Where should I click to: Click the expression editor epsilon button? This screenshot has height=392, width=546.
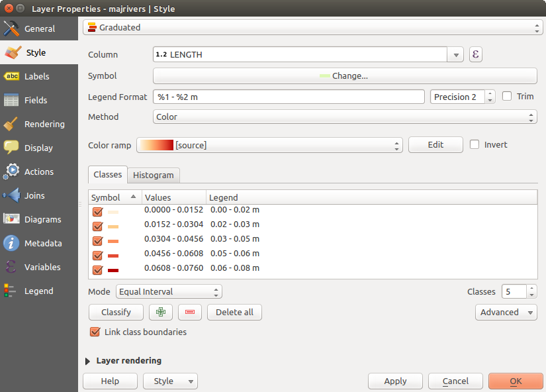tap(475, 55)
